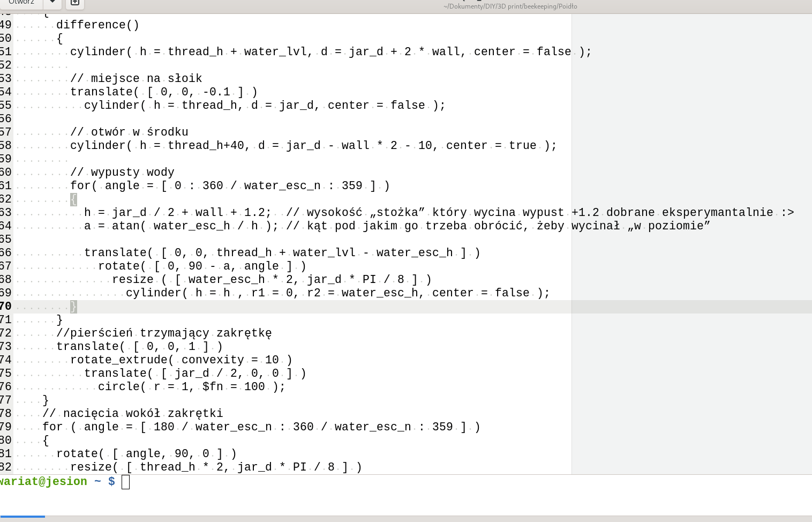Click line number 73 in the gutter
812x522 pixels.
(5, 346)
